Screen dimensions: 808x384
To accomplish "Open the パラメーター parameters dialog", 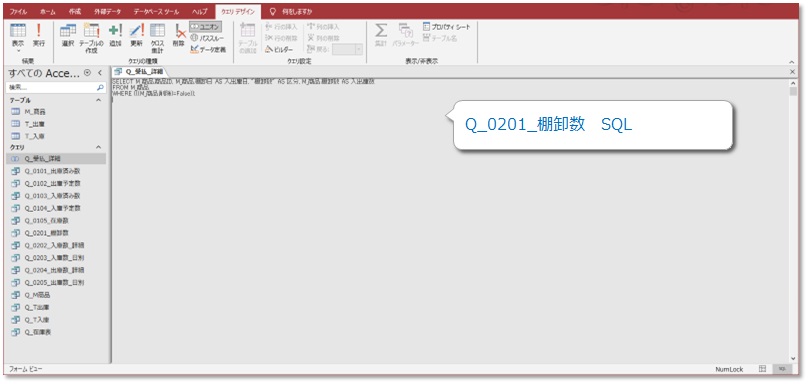I will pyautogui.click(x=406, y=35).
